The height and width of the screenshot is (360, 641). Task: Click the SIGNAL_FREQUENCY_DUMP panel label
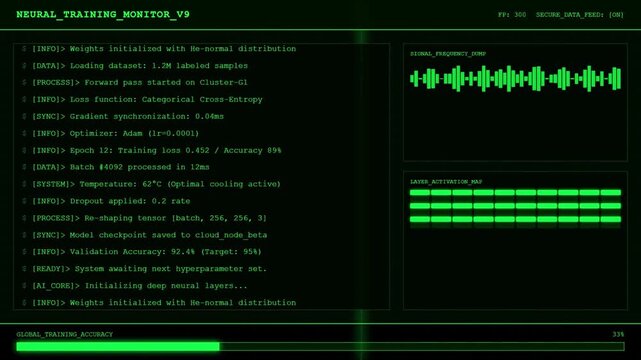(x=448, y=54)
